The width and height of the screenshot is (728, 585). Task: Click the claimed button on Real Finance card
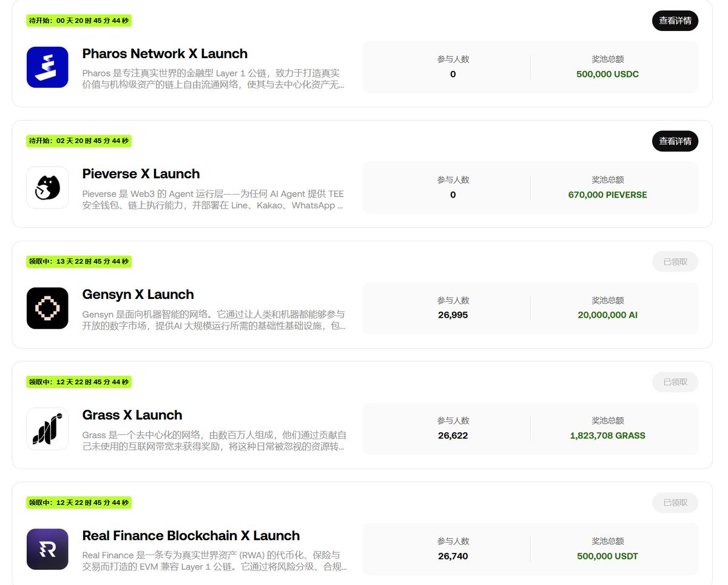click(x=675, y=503)
